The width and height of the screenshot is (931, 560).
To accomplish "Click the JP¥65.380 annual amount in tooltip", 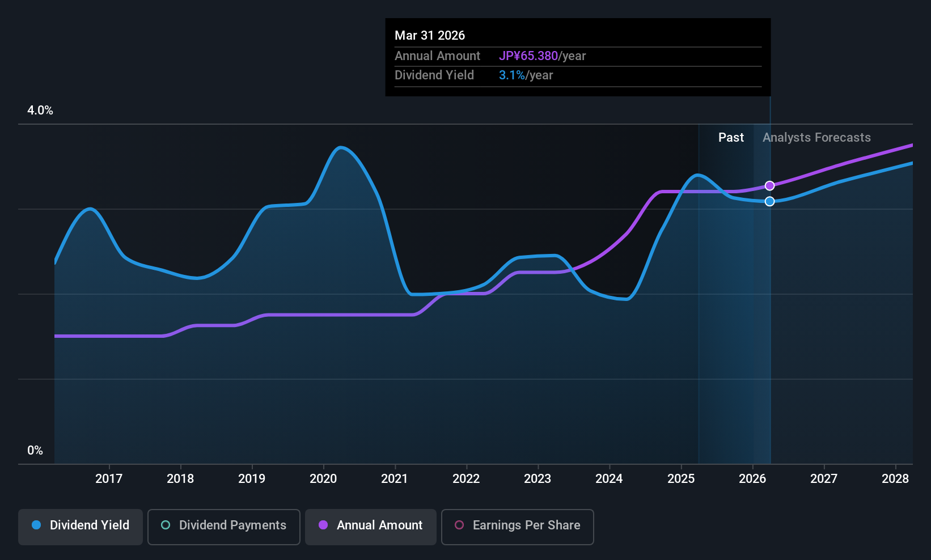I will click(528, 56).
